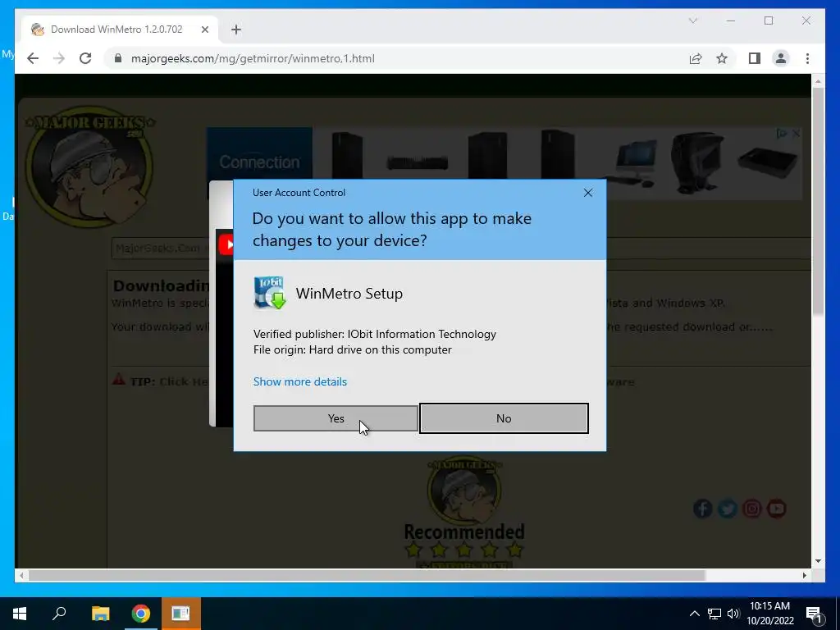Click the highlighted setup app taskbar icon
Screen dimensions: 840x630
pos(181,614)
